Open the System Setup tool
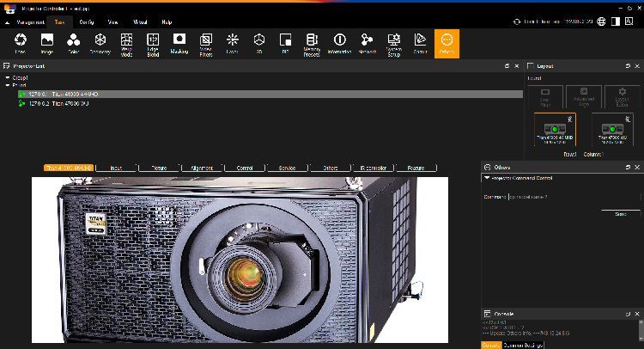644x349 pixels. (394, 45)
